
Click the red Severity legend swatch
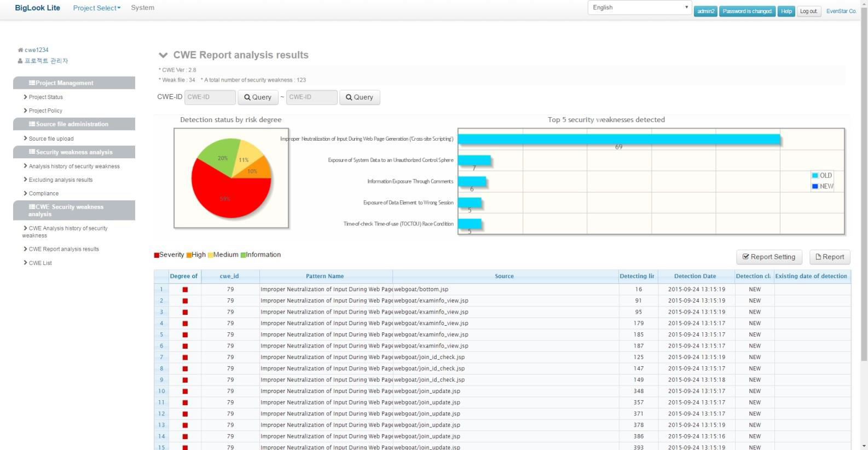[157, 255]
